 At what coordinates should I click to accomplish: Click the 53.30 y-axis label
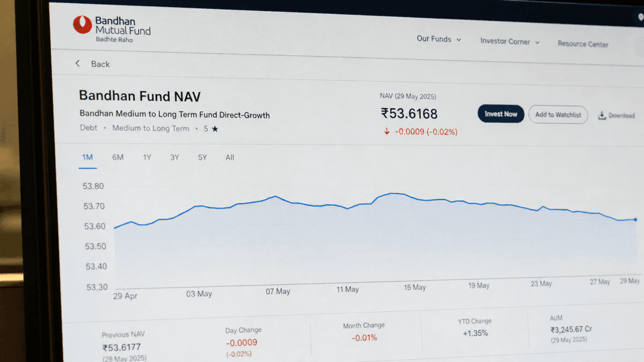(98, 287)
